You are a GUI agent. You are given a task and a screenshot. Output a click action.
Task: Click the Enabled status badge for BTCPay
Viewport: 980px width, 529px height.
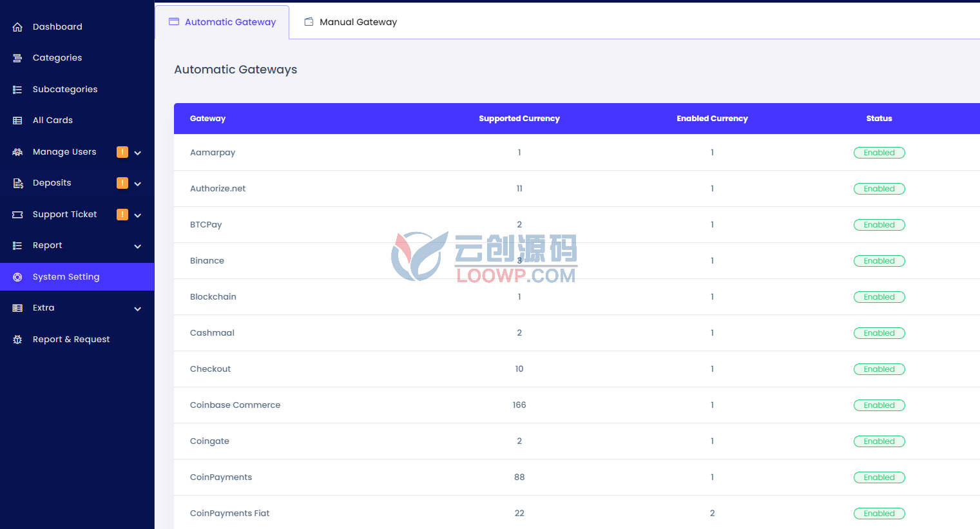point(879,225)
